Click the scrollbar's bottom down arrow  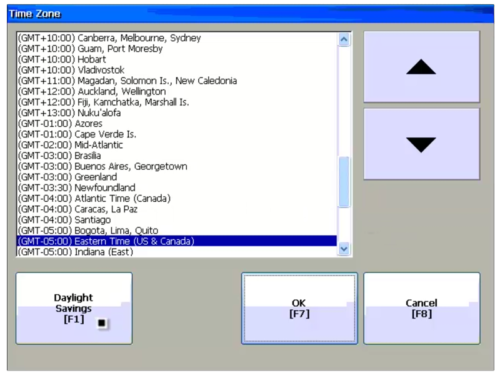pos(344,249)
